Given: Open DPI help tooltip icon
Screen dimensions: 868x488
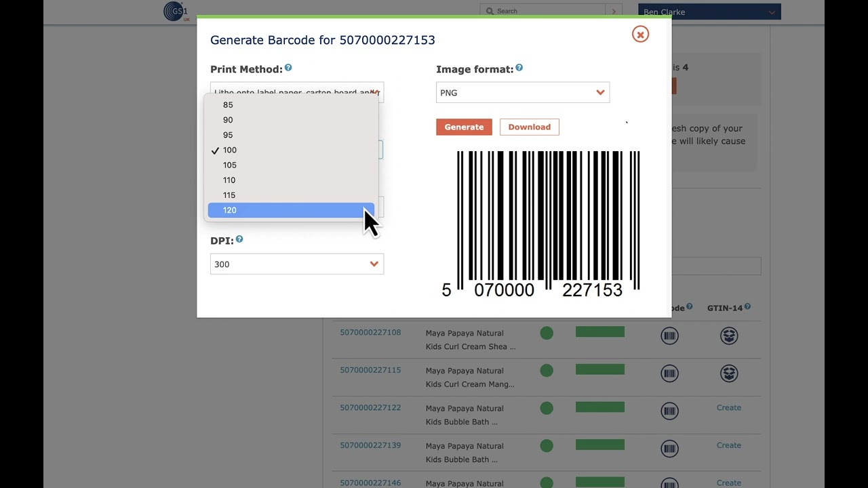Looking at the screenshot, I should coord(239,239).
